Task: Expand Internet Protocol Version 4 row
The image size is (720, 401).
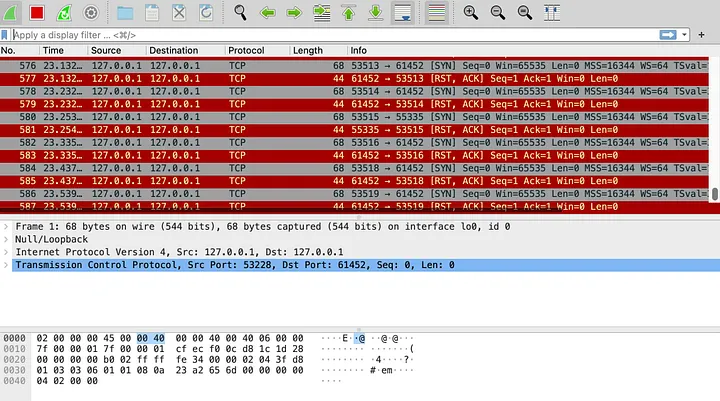Action: [x=6, y=252]
